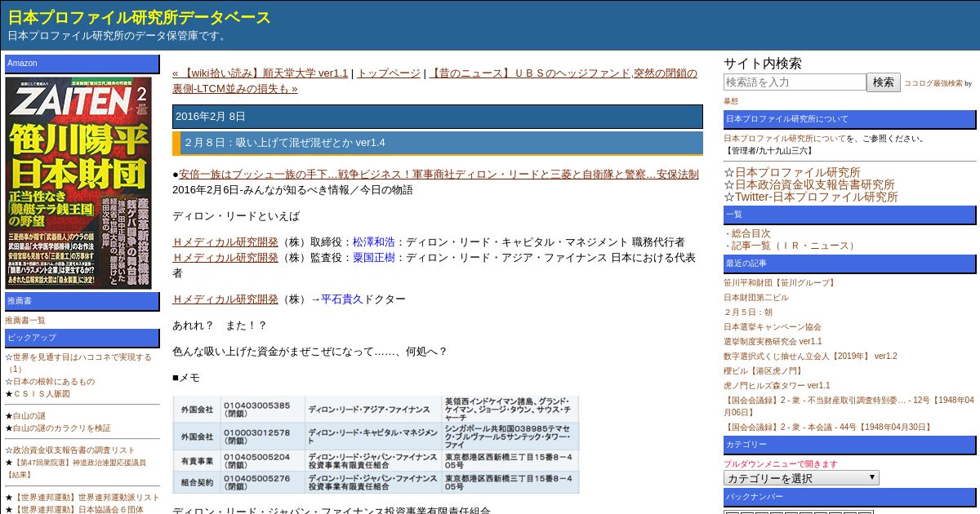Open ココログ最強検索 link
Screen dimensions: 980x514
[933, 83]
